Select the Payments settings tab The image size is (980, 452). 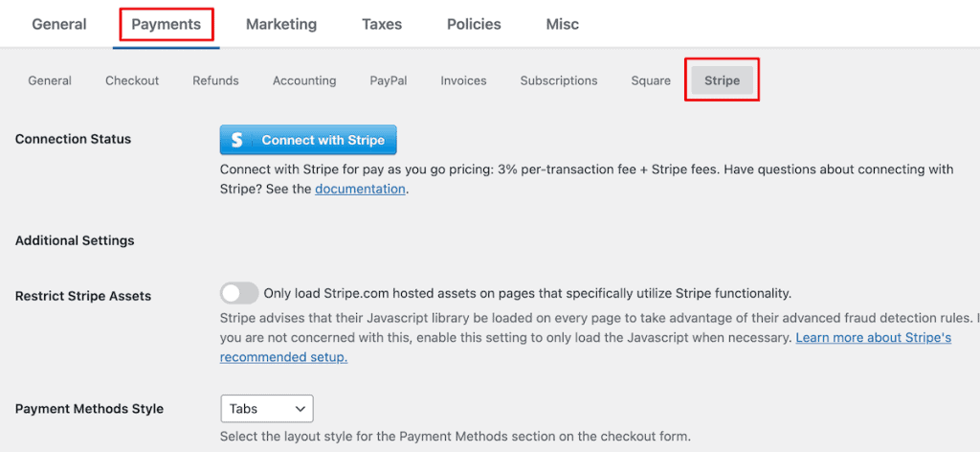(x=167, y=24)
